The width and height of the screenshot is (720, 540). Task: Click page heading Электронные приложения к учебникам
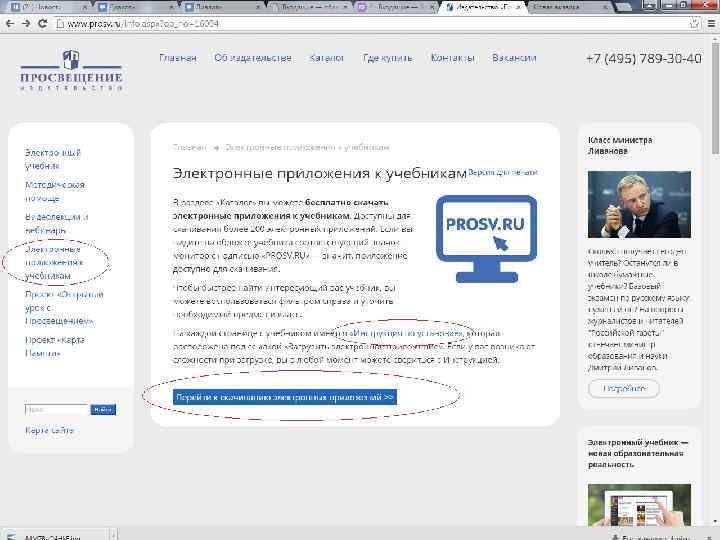[x=320, y=174]
